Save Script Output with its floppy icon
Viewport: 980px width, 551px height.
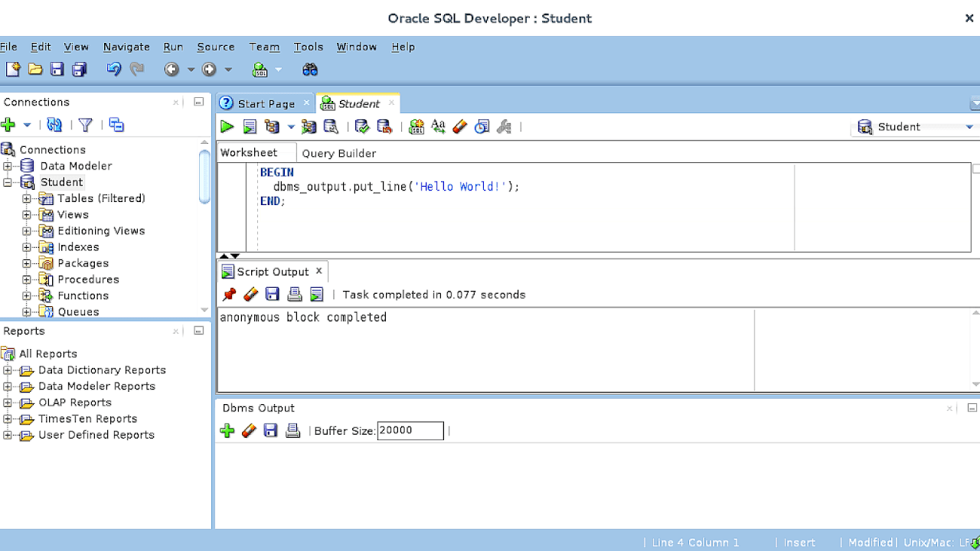(272, 295)
